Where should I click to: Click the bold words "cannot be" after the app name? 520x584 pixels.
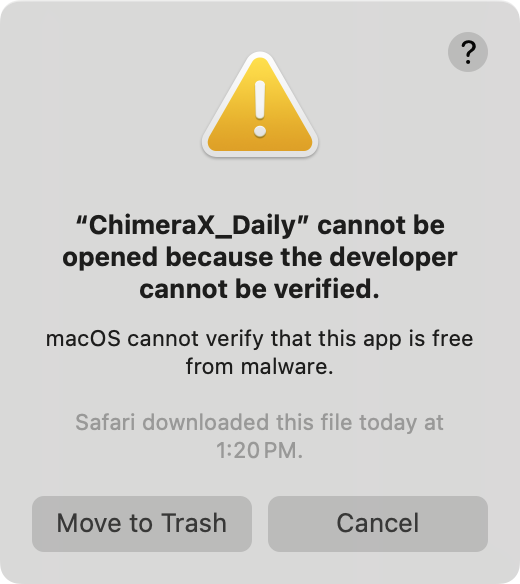381,226
